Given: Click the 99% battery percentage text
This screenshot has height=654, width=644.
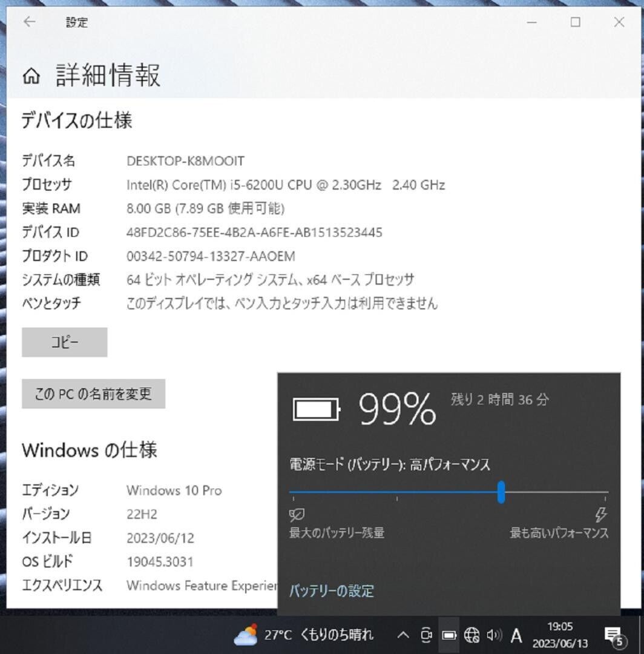Looking at the screenshot, I should click(397, 409).
